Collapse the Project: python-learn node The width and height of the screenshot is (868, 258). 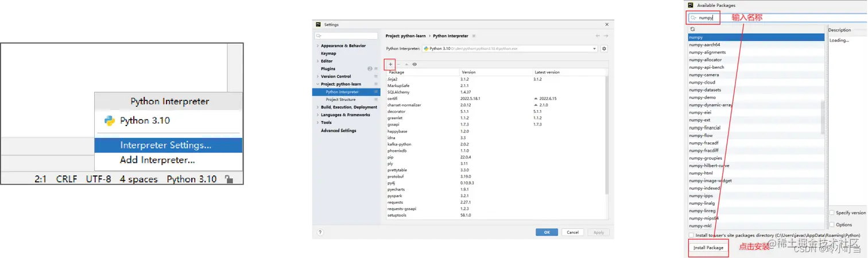click(317, 84)
